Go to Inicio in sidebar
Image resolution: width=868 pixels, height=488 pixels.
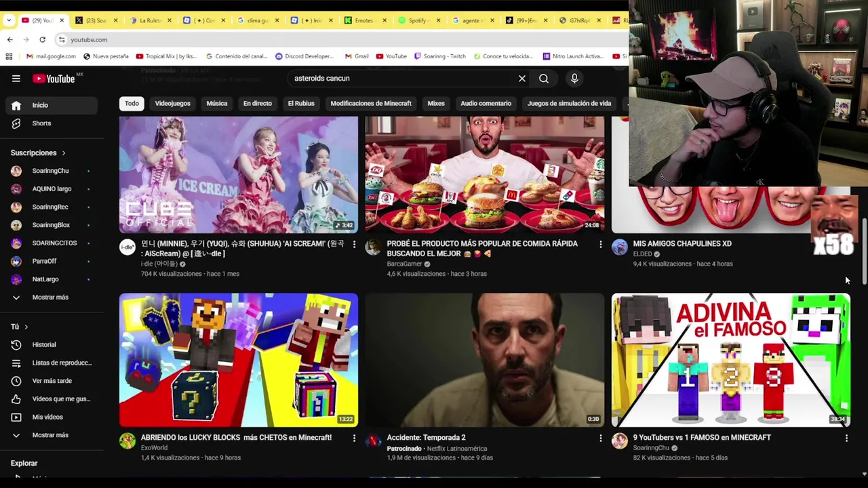[x=52, y=105]
